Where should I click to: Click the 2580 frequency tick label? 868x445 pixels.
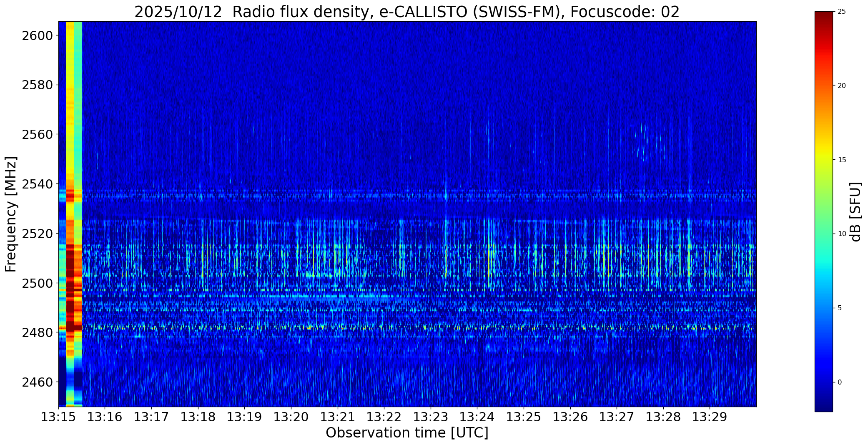pyautogui.click(x=38, y=85)
